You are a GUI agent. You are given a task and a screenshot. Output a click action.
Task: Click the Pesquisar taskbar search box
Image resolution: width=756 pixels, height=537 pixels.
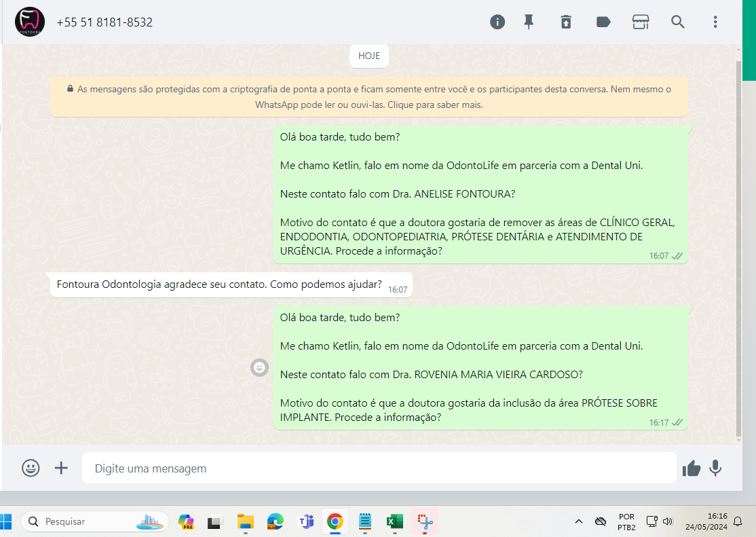tap(95, 521)
